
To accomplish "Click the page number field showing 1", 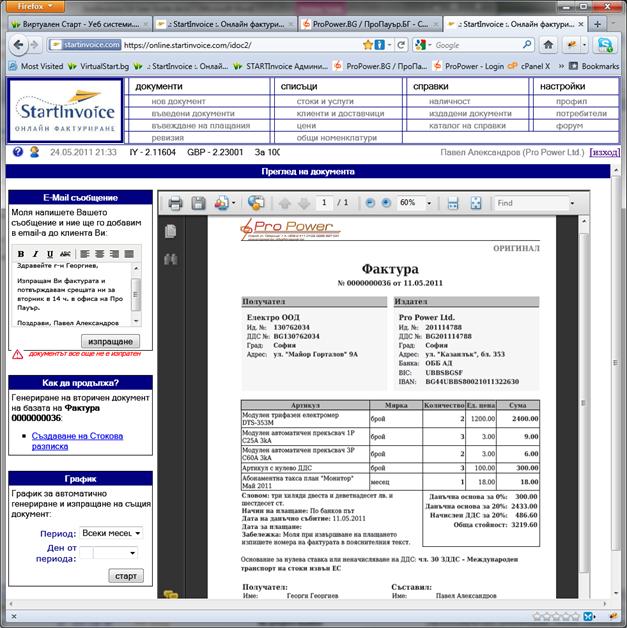I will pyautogui.click(x=324, y=203).
